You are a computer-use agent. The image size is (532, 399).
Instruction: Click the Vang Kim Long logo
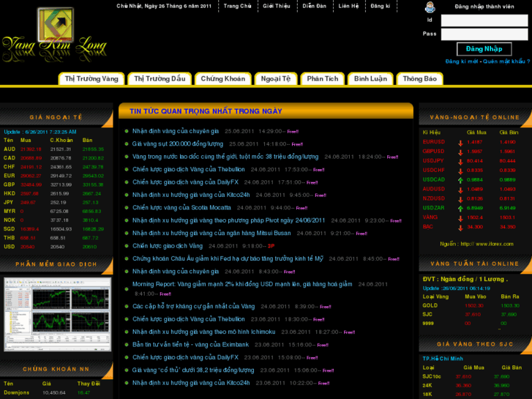point(55,35)
